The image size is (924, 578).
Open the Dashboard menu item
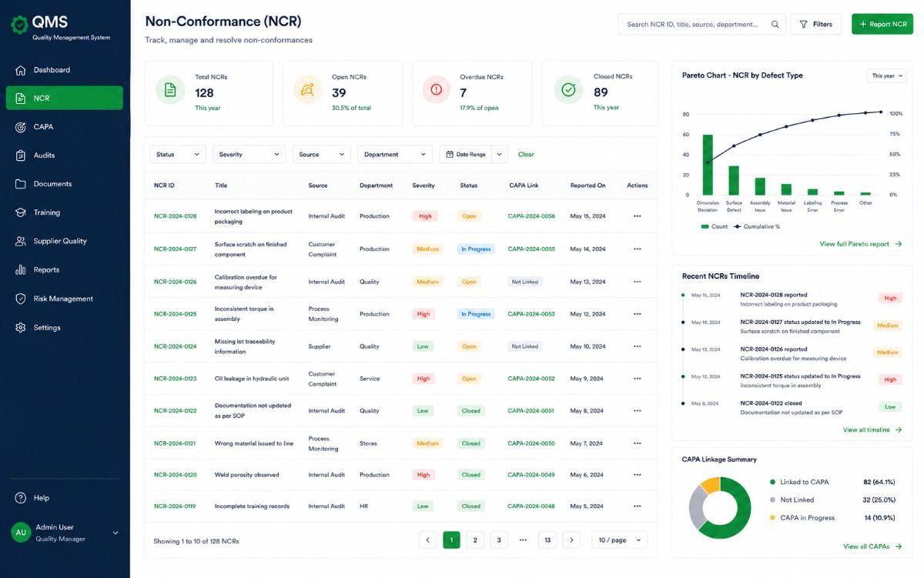coord(65,70)
